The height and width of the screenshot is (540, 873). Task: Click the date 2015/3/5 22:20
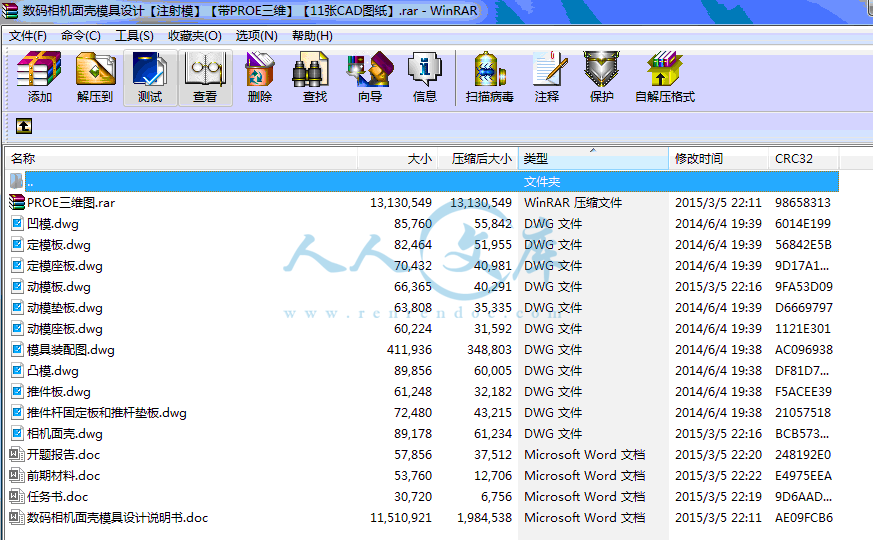click(x=718, y=455)
